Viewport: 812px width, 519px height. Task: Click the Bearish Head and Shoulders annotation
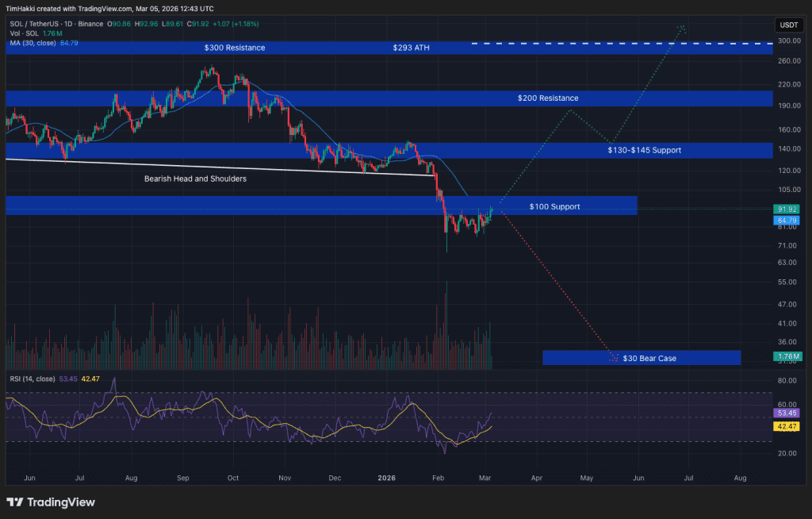pyautogui.click(x=196, y=179)
